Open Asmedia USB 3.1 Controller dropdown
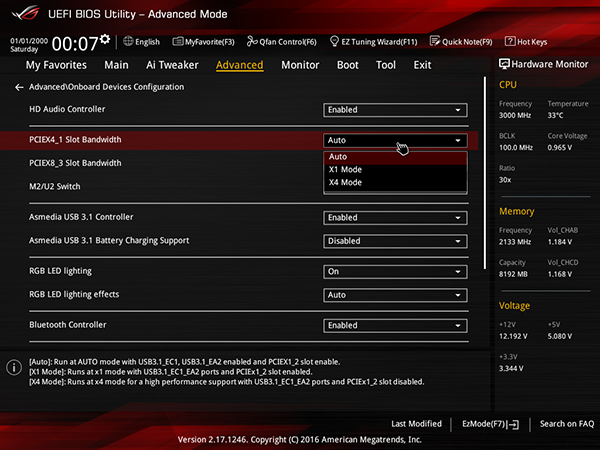The width and height of the screenshot is (600, 450). pos(395,218)
